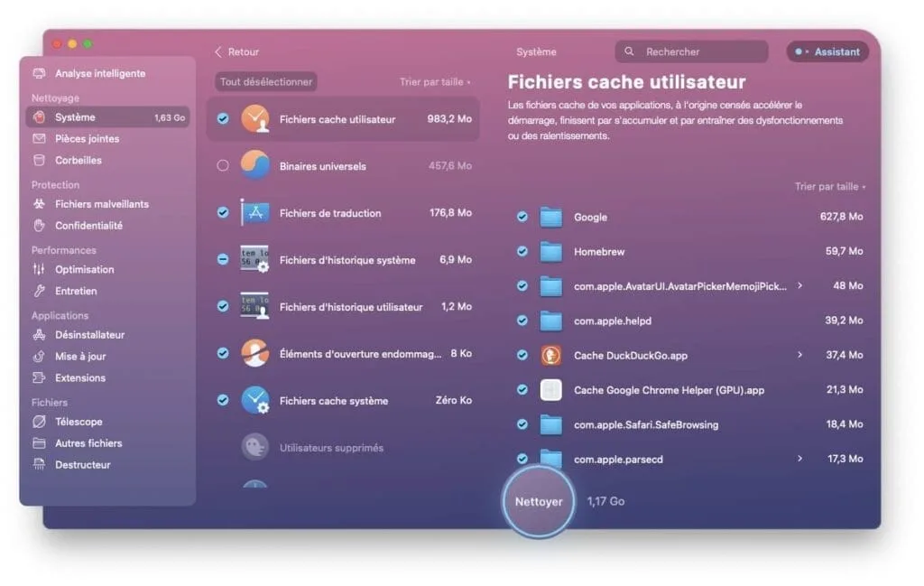Screen dimensions: 924x586
Task: Toggle the Homebrew folder selection
Action: (x=522, y=251)
